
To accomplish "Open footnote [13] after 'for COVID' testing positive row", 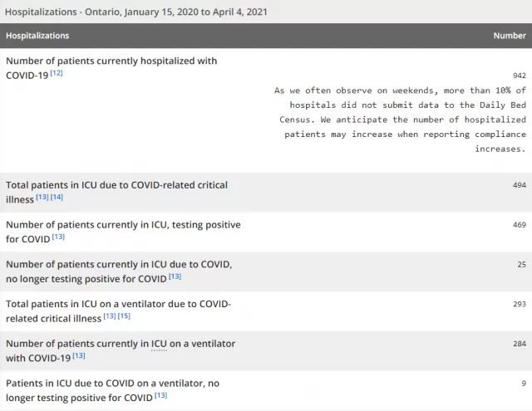I will tap(58, 237).
